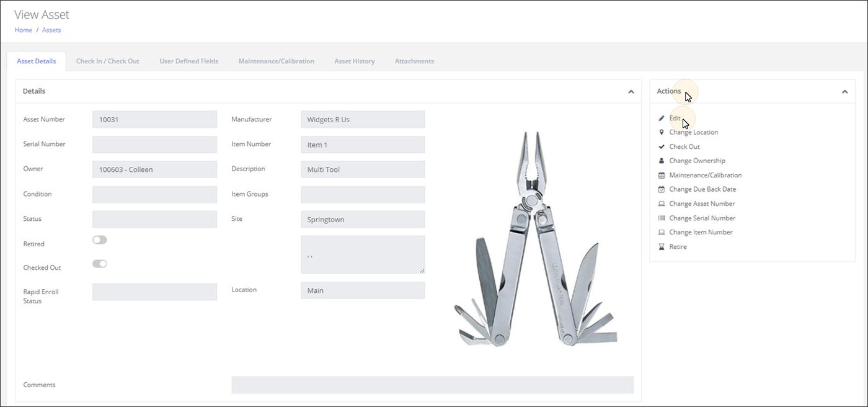Click the Asset Number field showing 10031
The image size is (868, 407).
(x=155, y=119)
